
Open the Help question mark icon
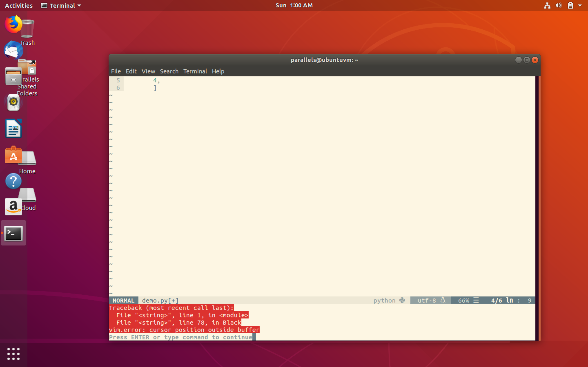click(x=13, y=181)
